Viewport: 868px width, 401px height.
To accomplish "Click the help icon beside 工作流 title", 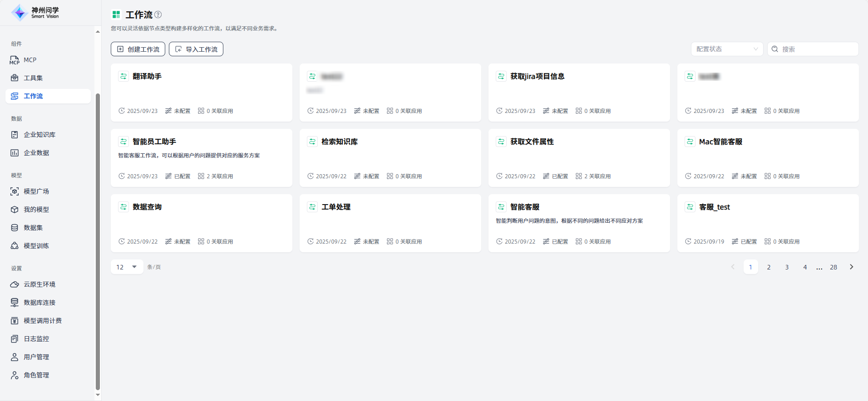I will coord(158,15).
